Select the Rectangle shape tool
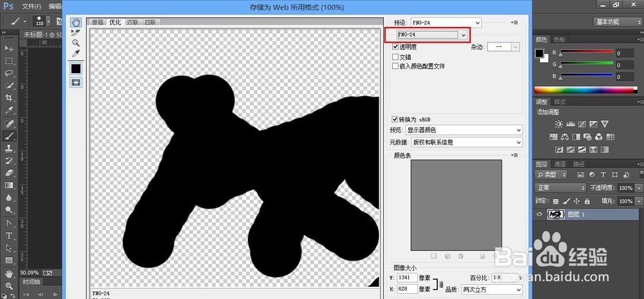 (9, 260)
